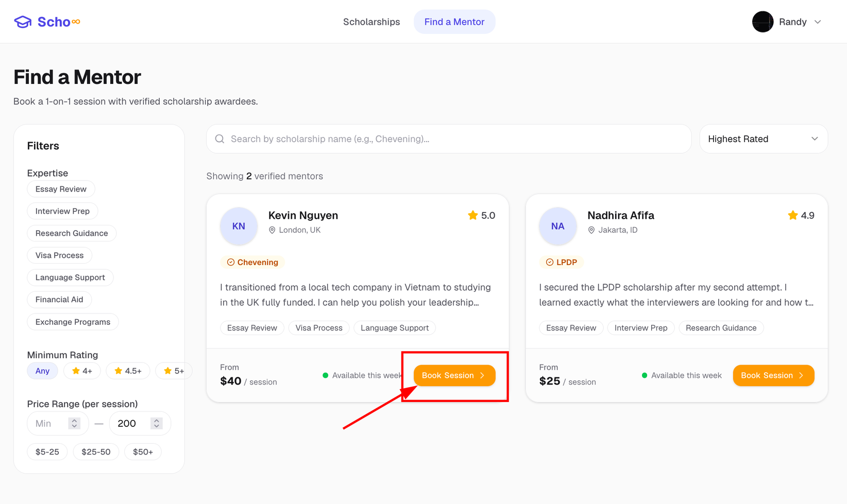This screenshot has width=847, height=504.
Task: Click Kevin's Language Support tag
Action: pos(395,328)
